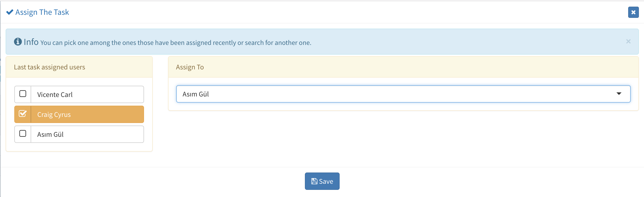This screenshot has width=644, height=197.
Task: Click the floppy disk icon on Save
Action: (x=314, y=181)
